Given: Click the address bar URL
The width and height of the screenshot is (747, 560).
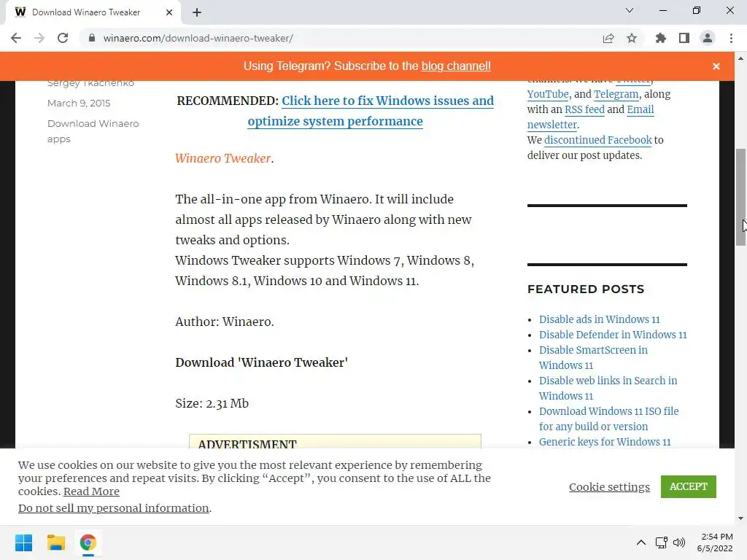Looking at the screenshot, I should [198, 38].
